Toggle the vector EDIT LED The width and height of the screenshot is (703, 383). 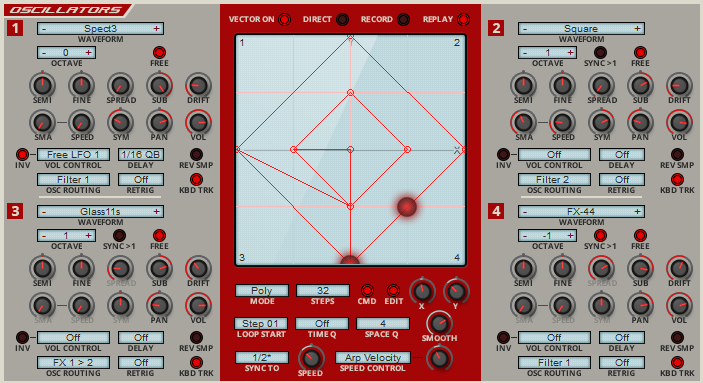point(393,290)
